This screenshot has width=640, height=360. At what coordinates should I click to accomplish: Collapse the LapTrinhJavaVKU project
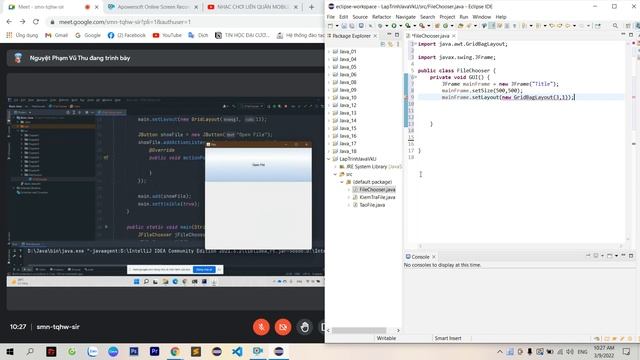point(329,159)
